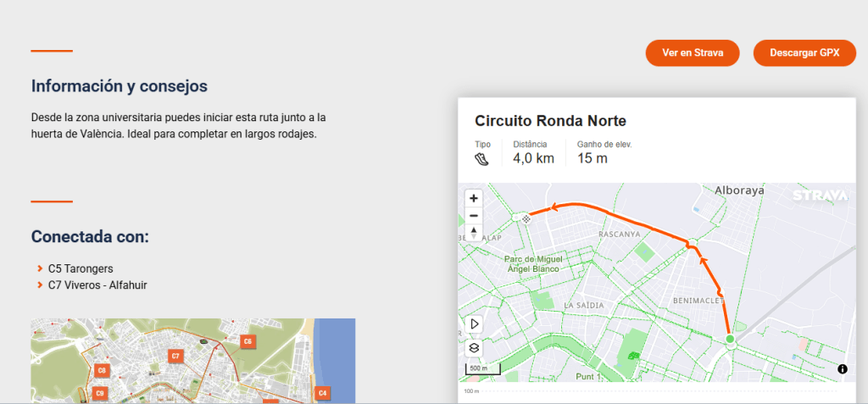868x404 pixels.
Task: Click the C8 marker on circuits map
Action: click(x=101, y=370)
